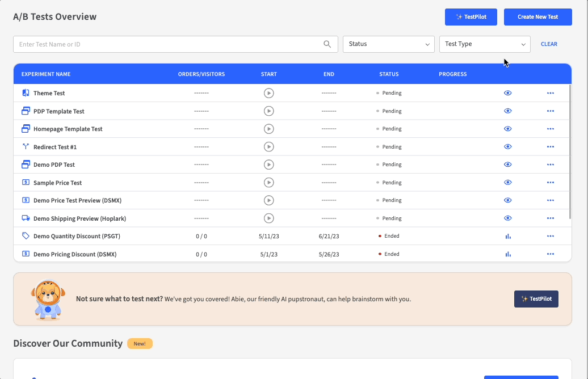Click eye icon for Homepage Template Test

click(508, 129)
